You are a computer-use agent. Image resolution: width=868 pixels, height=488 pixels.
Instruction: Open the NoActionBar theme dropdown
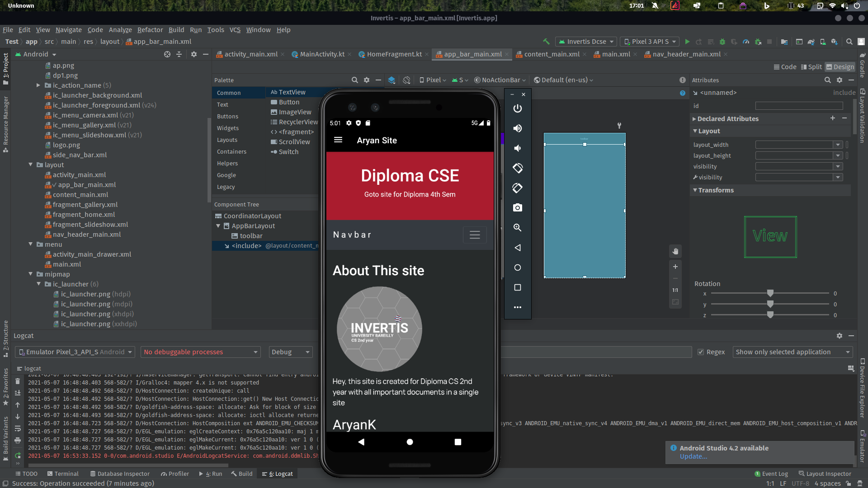[500, 80]
